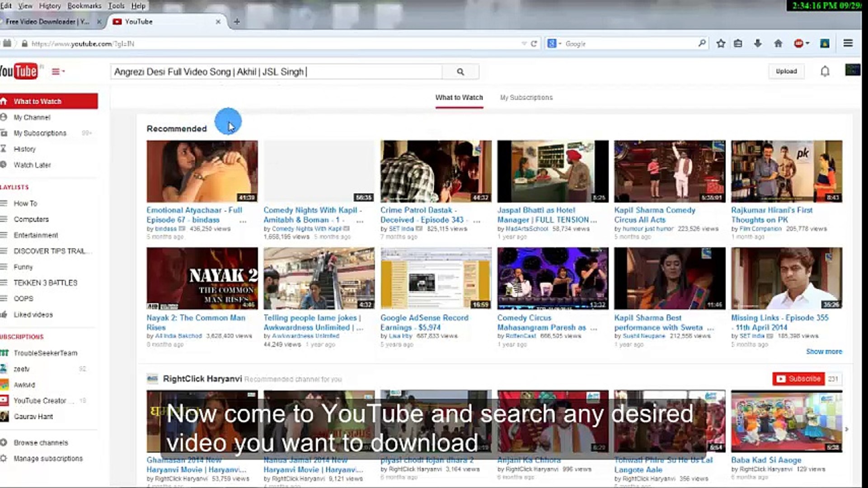The height and width of the screenshot is (488, 868).
Task: Open the Bookmarks menu
Action: pos(83,6)
